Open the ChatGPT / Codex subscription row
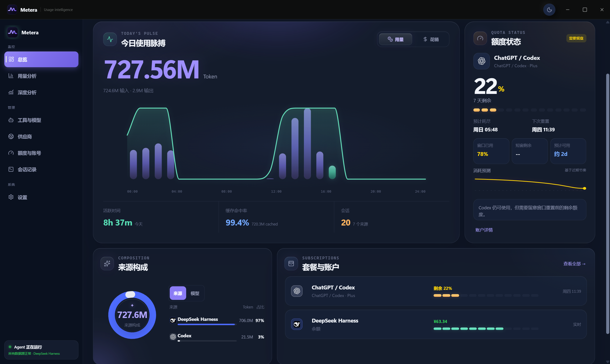Image resolution: width=610 pixels, height=364 pixels. click(436, 291)
